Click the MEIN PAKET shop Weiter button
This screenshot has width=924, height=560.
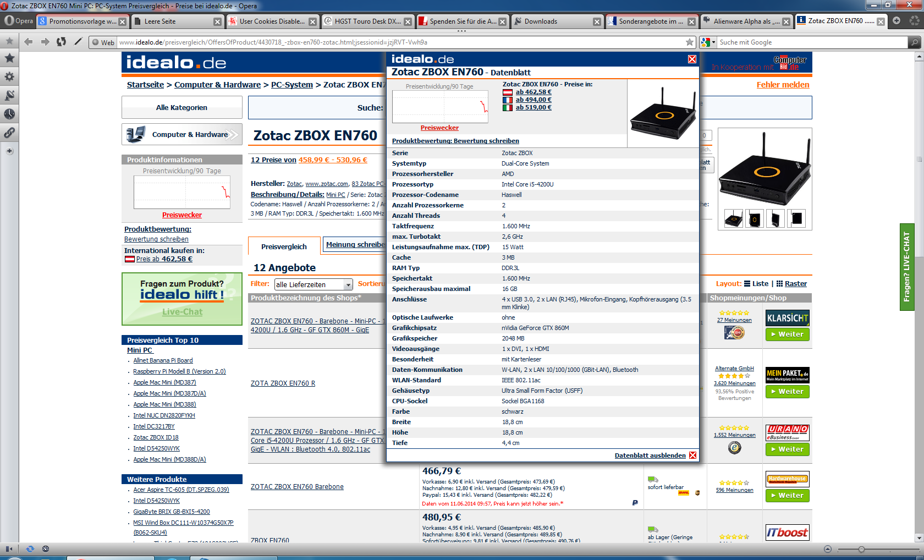787,392
